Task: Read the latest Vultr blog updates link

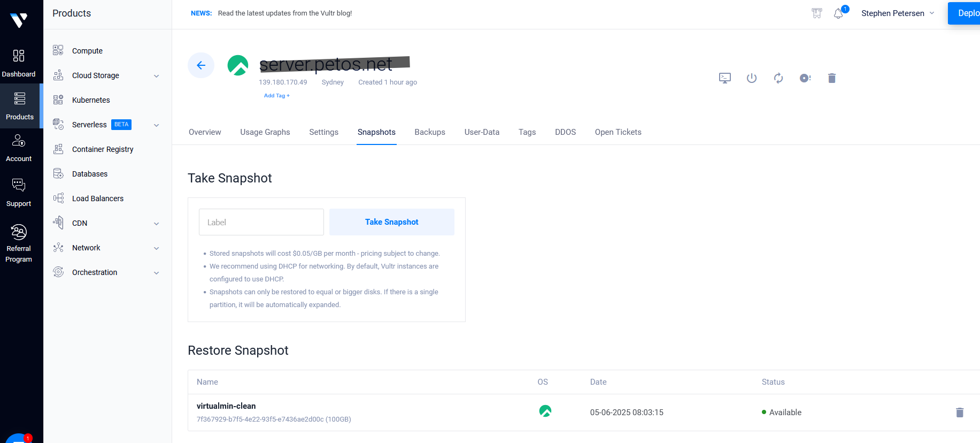Action: click(285, 13)
